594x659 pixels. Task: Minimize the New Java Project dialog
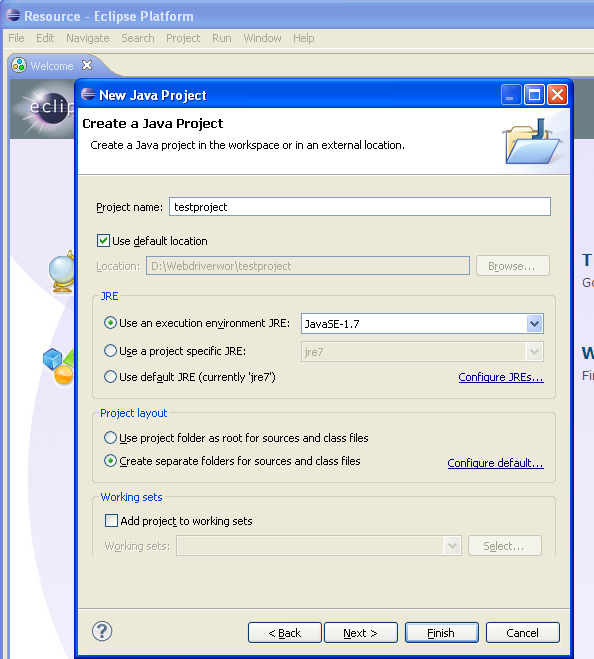pyautogui.click(x=511, y=95)
